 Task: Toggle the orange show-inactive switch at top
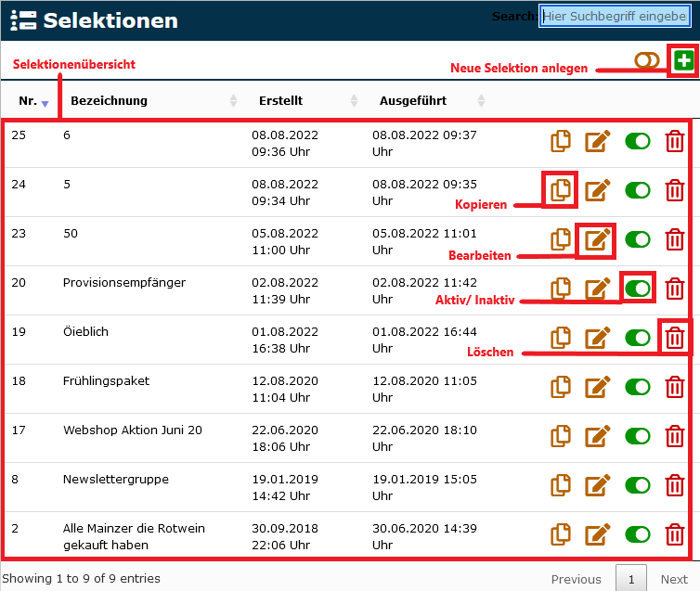pos(647,60)
